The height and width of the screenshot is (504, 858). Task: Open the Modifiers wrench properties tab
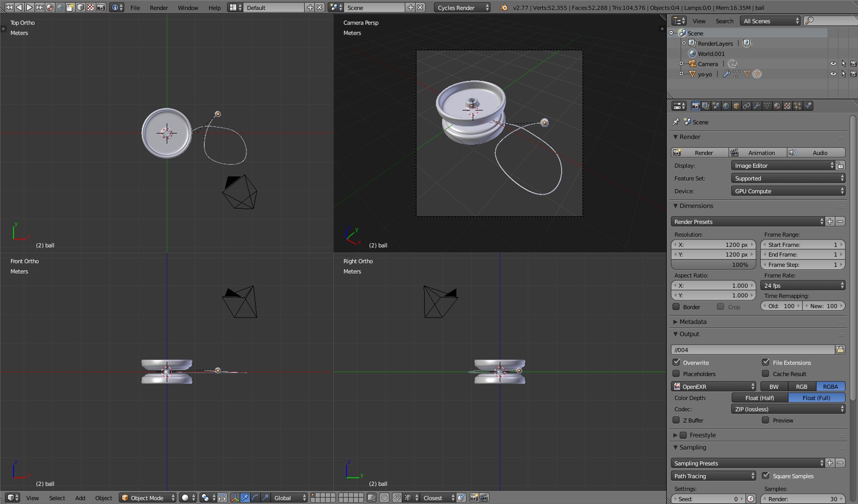757,106
